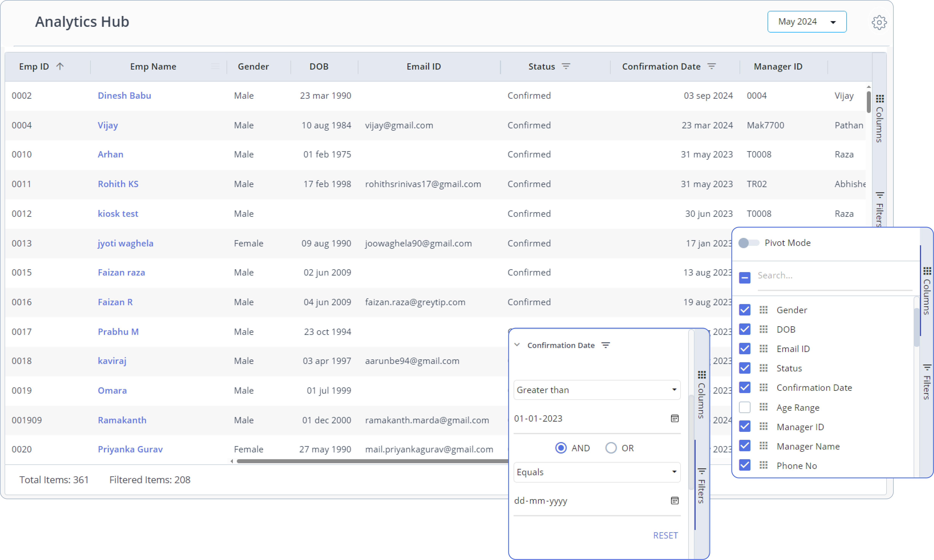Click the grid vertical scrollbar thumb

[x=869, y=102]
